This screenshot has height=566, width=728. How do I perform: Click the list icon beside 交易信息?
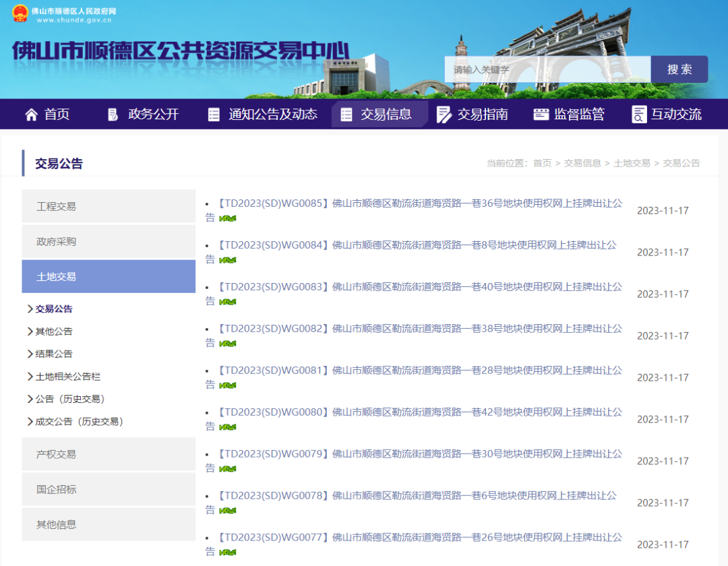346,115
